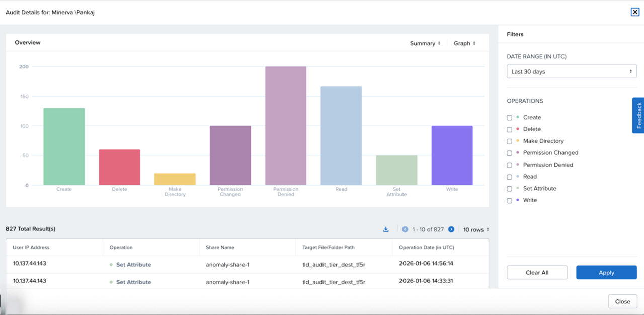Image resolution: width=644 pixels, height=315 pixels.
Task: Open the first Set Attribute operation link
Action: click(x=133, y=265)
